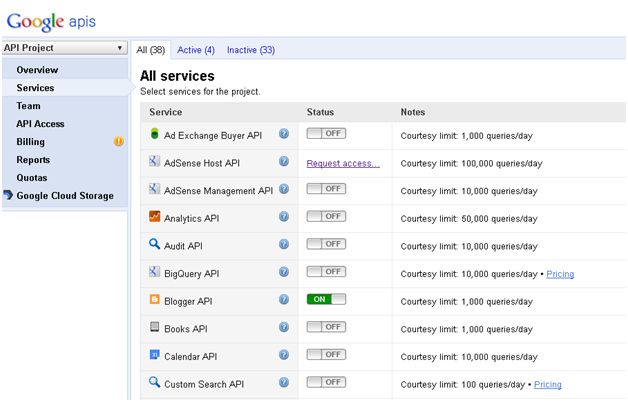Open Reports in the sidebar

33,160
